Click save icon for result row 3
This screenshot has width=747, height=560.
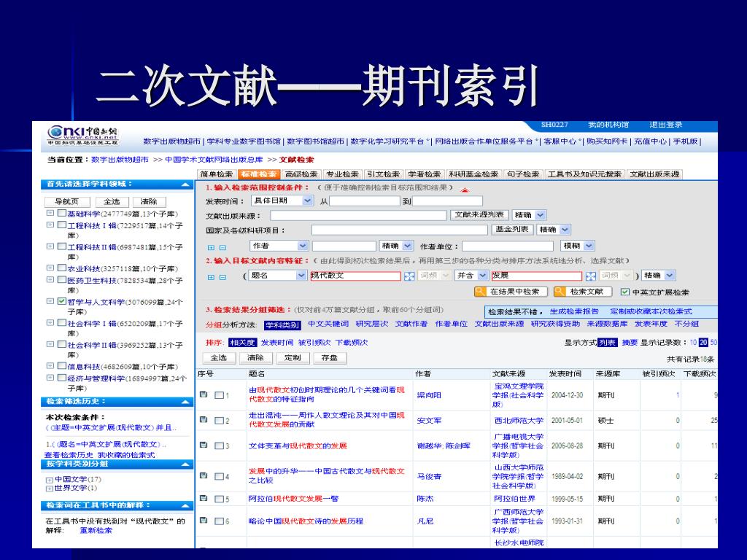click(x=204, y=445)
